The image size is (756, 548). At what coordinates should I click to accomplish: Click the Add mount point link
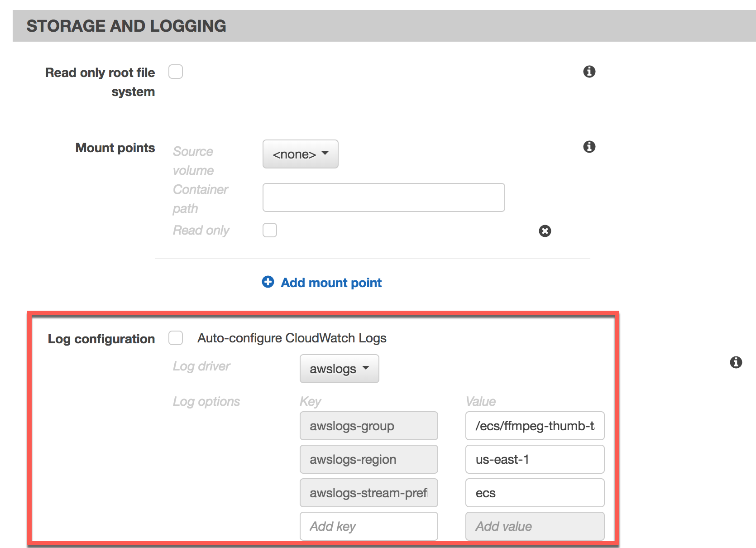coord(331,282)
